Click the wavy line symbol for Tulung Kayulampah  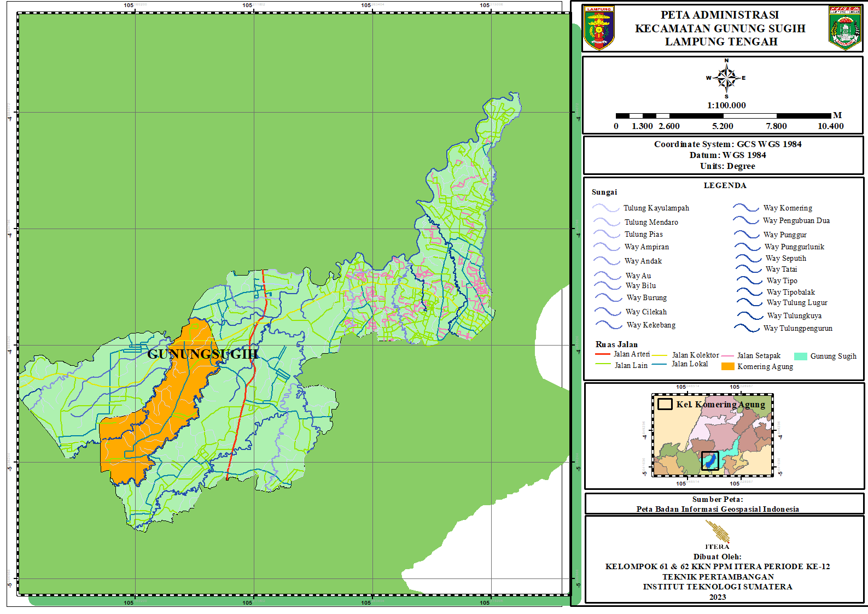606,208
